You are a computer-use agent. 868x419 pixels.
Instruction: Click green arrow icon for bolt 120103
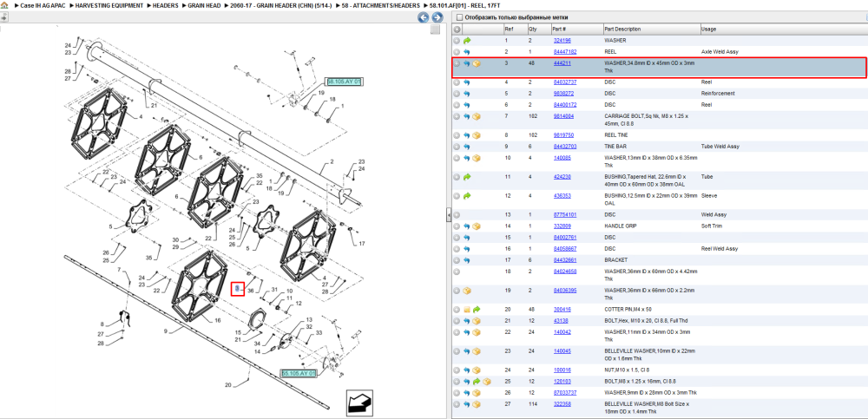[x=477, y=382]
